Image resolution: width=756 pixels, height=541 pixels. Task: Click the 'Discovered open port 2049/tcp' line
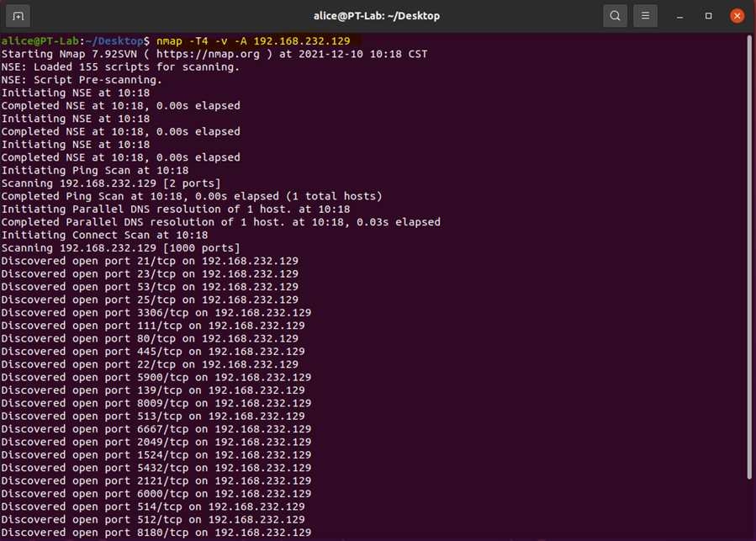point(156,442)
